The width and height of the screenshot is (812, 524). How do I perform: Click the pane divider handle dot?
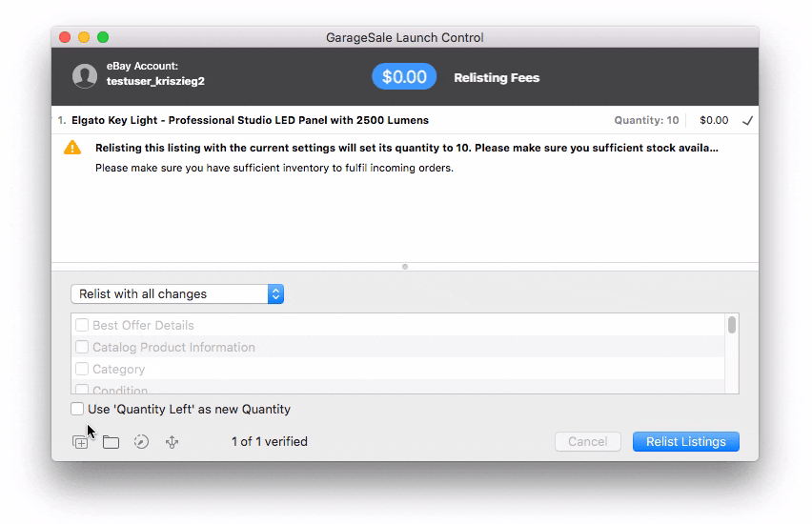[x=405, y=267]
